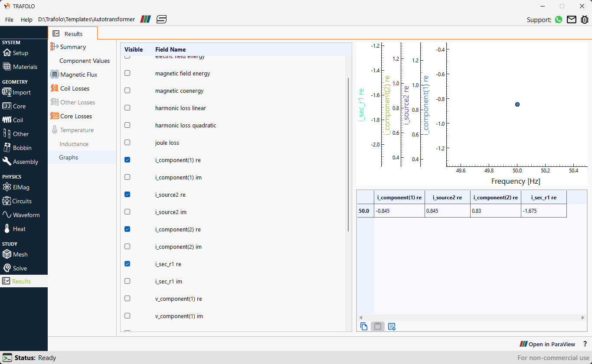
Task: Click the table's left scroll arrow
Action: (360, 318)
